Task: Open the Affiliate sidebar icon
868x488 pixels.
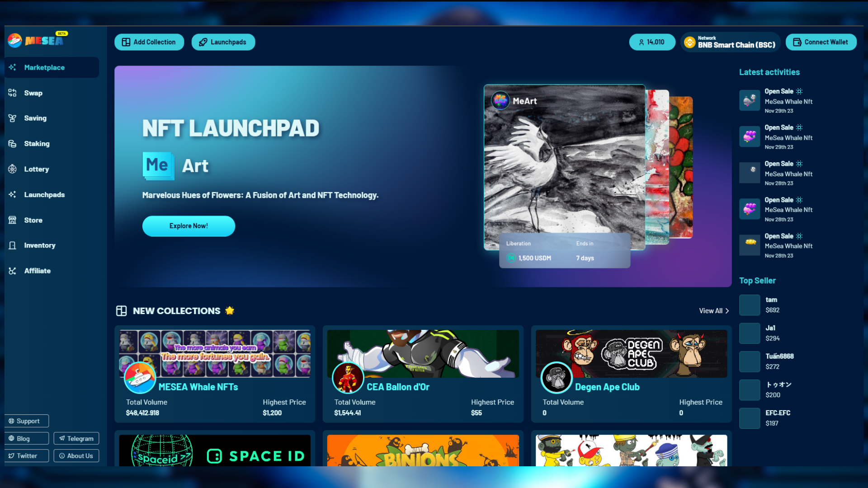Action: point(12,271)
